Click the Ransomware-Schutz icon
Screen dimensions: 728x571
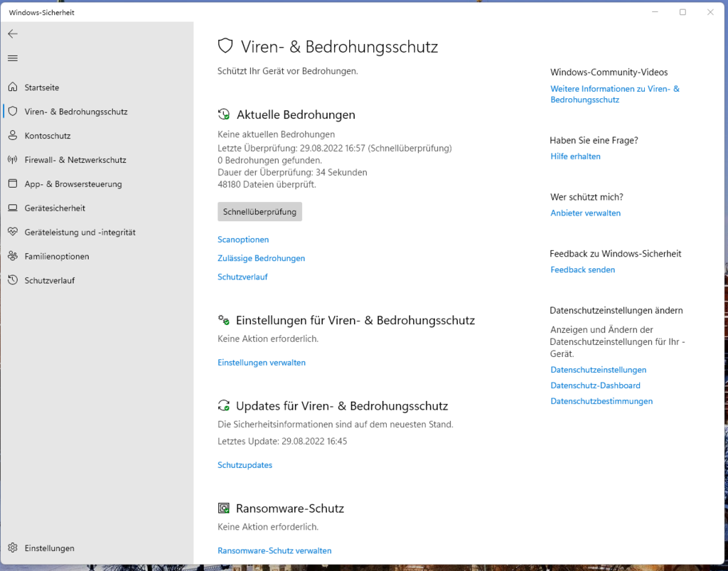point(224,508)
